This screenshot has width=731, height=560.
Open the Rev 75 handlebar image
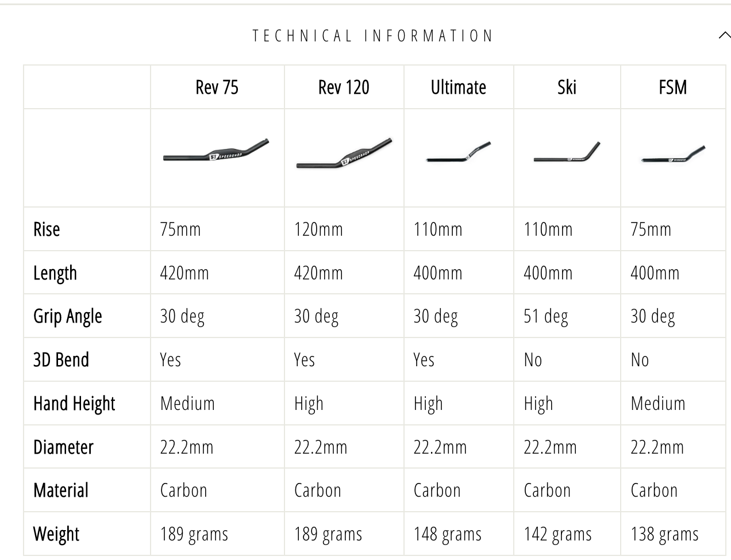216,151
